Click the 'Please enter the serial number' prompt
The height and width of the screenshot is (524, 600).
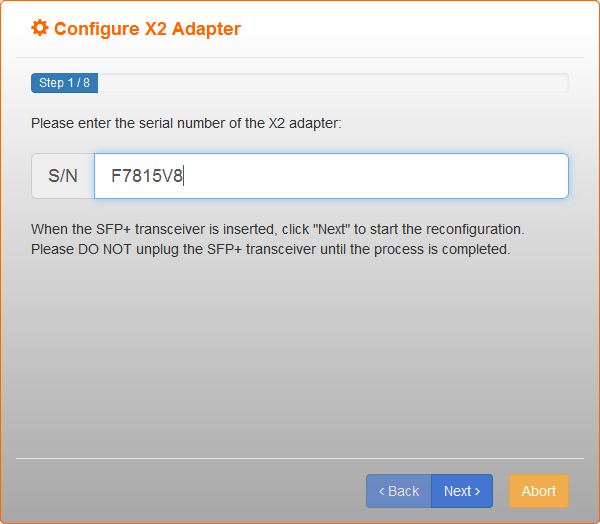186,123
